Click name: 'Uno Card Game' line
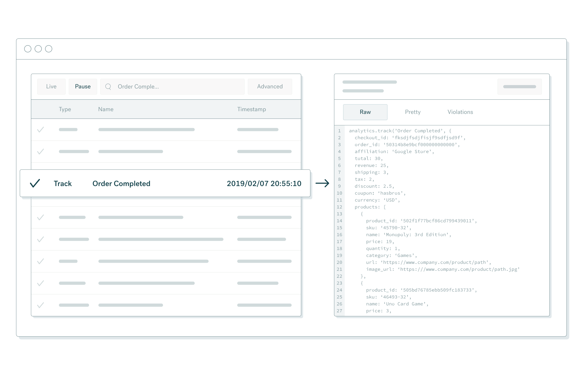 point(397,304)
